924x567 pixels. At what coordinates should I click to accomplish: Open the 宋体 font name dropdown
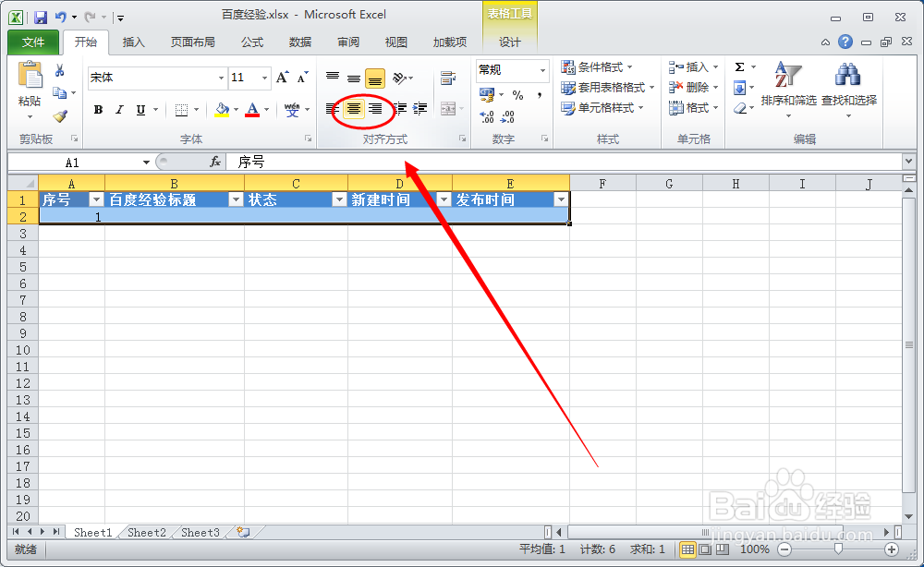(221, 78)
